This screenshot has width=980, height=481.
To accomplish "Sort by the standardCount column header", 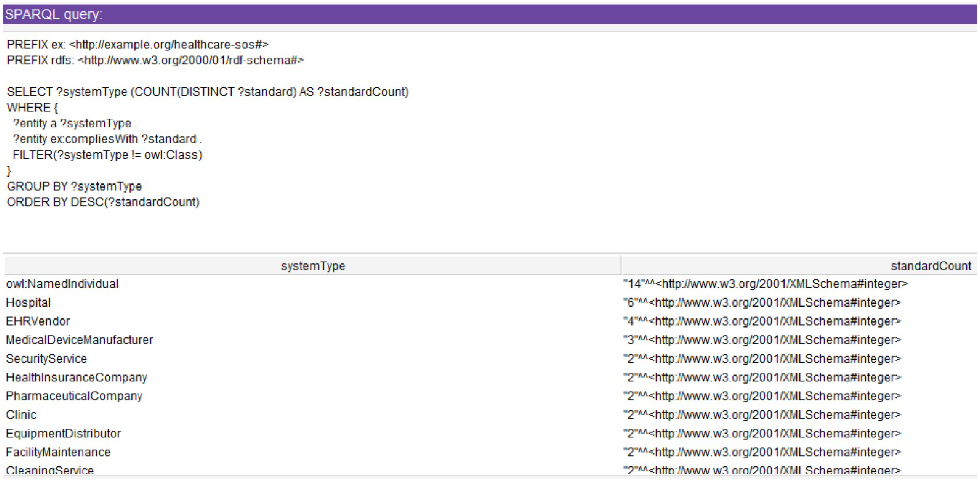I will (x=931, y=266).
